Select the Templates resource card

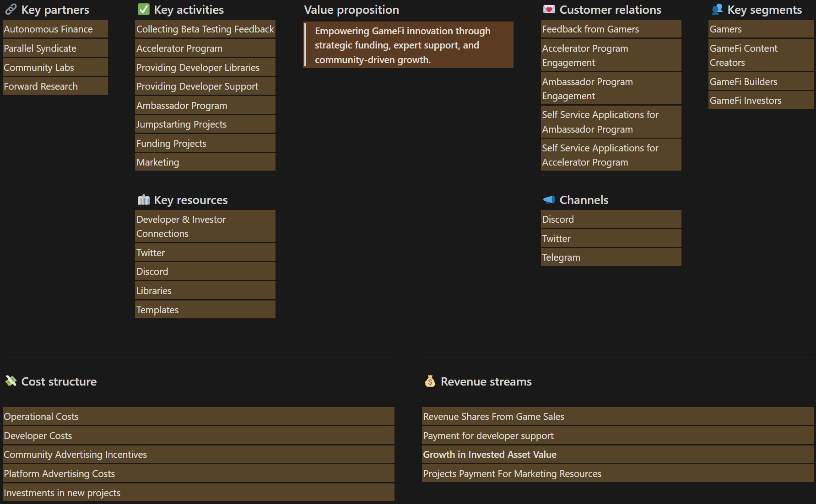click(x=205, y=309)
